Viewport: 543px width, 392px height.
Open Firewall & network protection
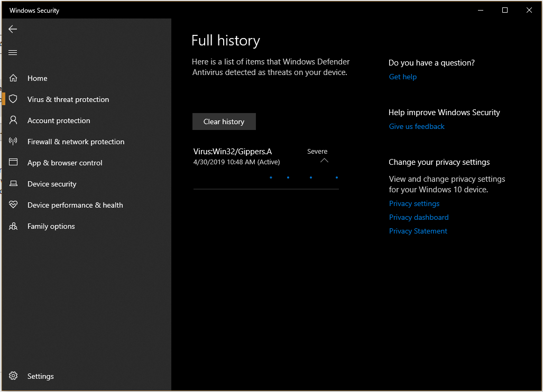(x=76, y=142)
